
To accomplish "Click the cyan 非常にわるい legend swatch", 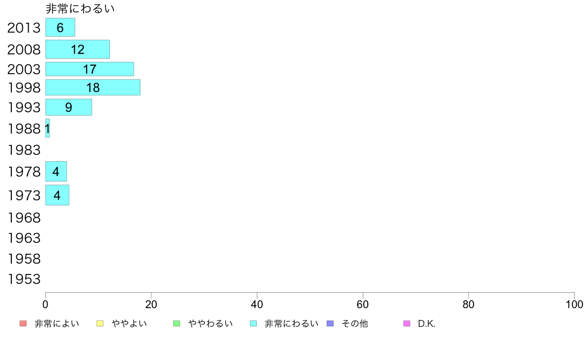I will pyautogui.click(x=253, y=323).
